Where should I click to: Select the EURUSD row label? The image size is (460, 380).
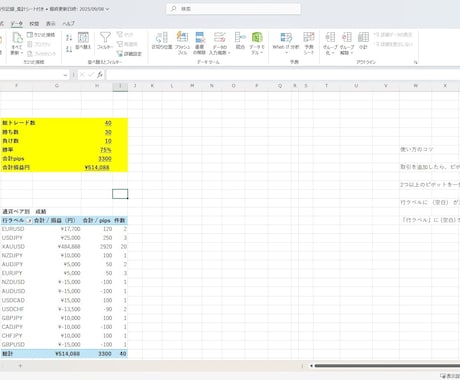pos(13,229)
